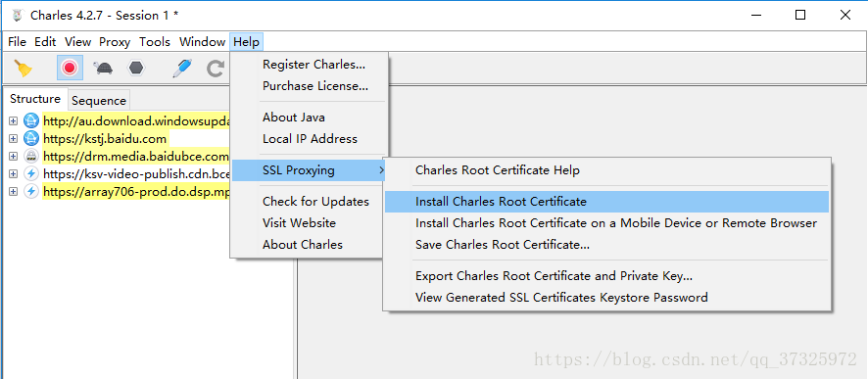The width and height of the screenshot is (868, 379).
Task: Open the Proxy menu
Action: [115, 42]
